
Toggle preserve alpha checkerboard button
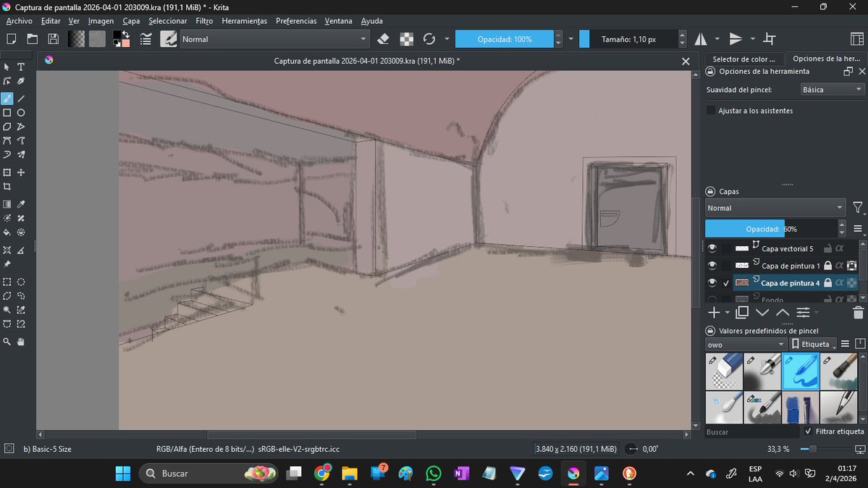coord(406,39)
